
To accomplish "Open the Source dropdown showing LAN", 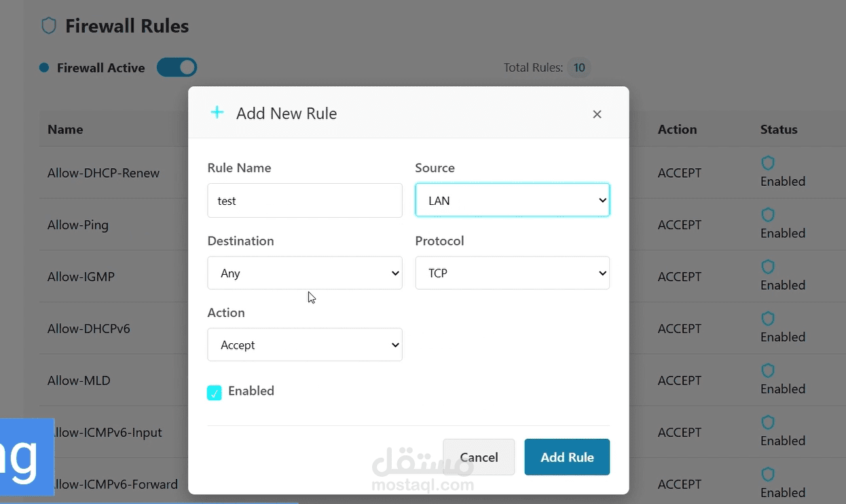I will pos(512,200).
